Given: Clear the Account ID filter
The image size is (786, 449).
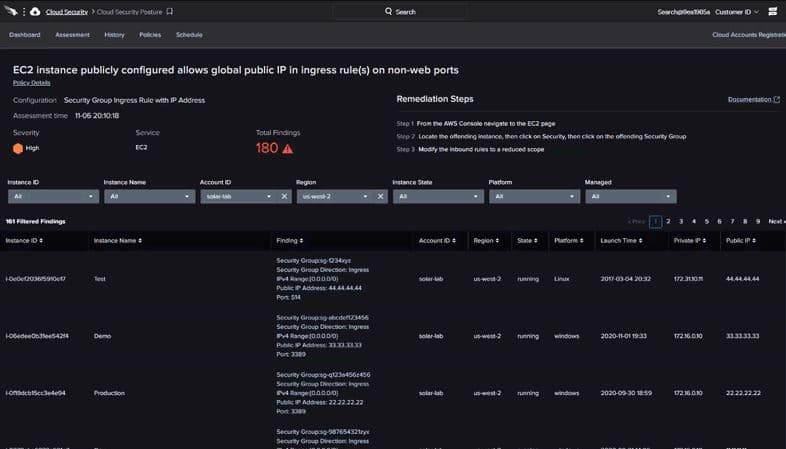Looking at the screenshot, I should coord(284,196).
